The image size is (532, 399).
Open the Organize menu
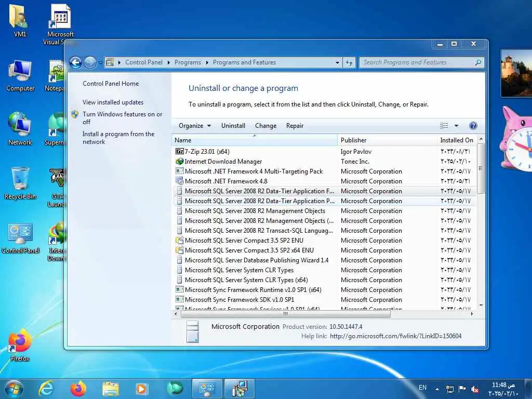[x=195, y=126]
